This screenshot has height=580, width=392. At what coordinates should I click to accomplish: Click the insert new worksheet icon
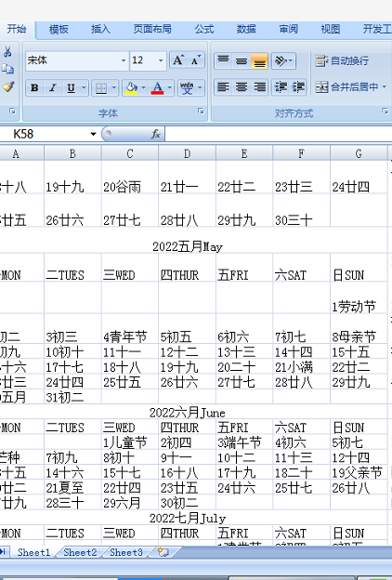[163, 552]
